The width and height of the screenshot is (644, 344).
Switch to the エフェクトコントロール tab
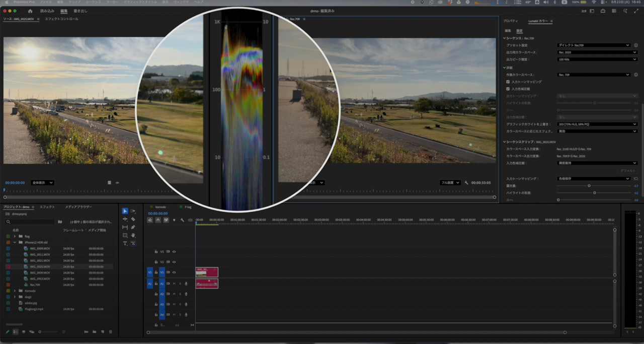click(61, 19)
